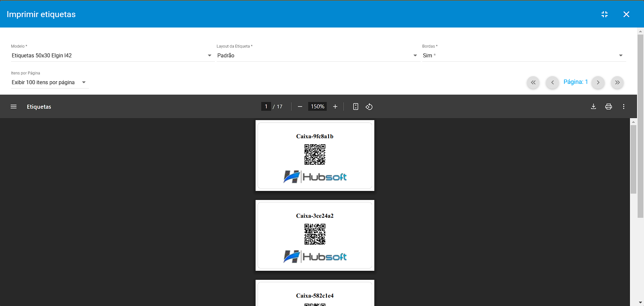Exit fullscreen mode of the dialog

click(604, 14)
